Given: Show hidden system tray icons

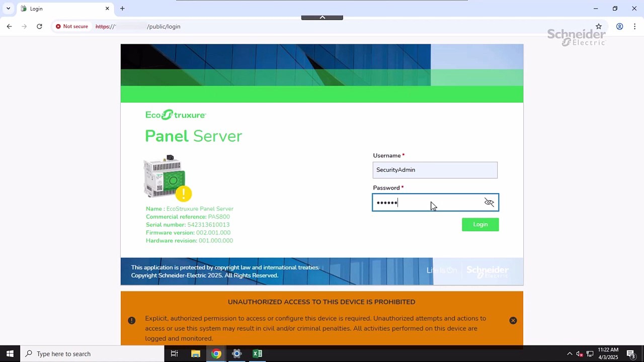Looking at the screenshot, I should 570,353.
